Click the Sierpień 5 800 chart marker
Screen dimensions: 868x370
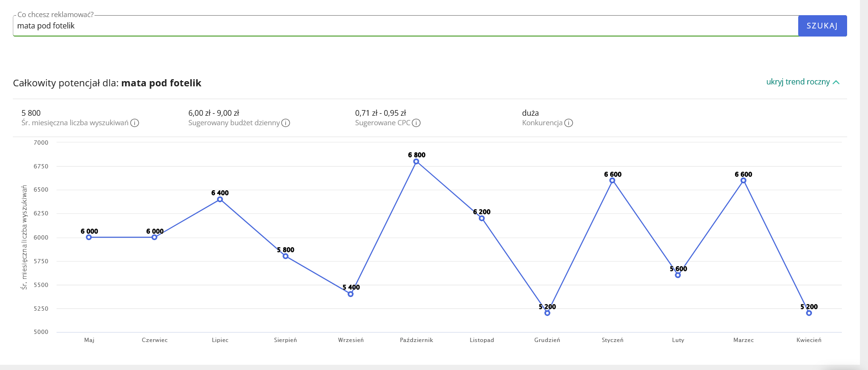coord(285,256)
